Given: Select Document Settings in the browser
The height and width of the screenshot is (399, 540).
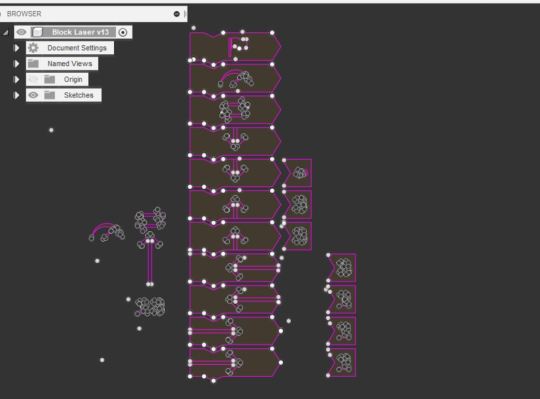Looking at the screenshot, I should click(x=77, y=48).
